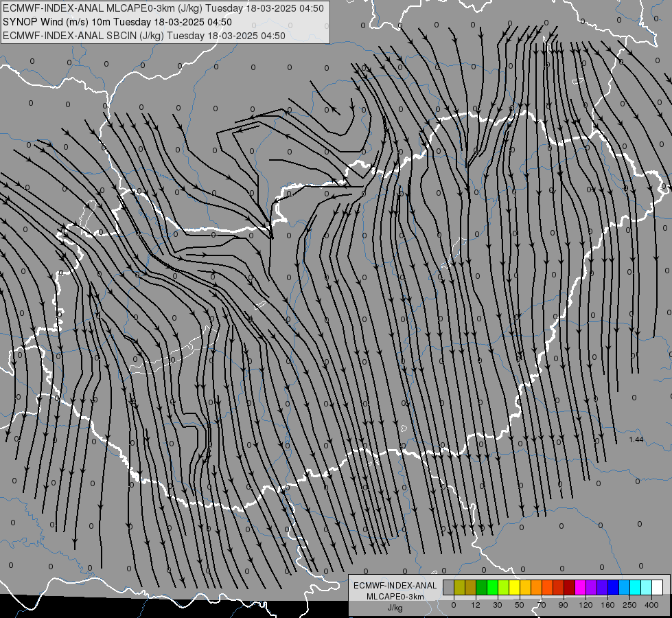Click the legend value 30

pyautogui.click(x=498, y=605)
